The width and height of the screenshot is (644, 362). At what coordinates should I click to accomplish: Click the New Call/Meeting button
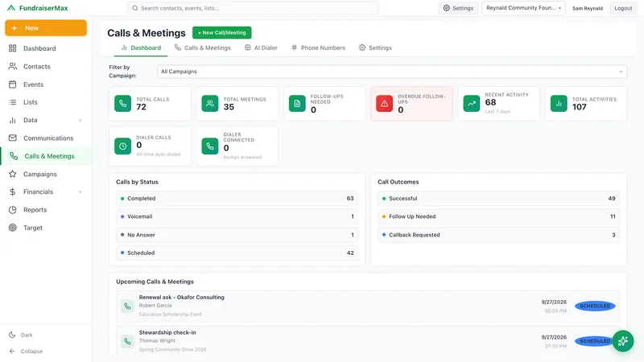click(x=222, y=32)
